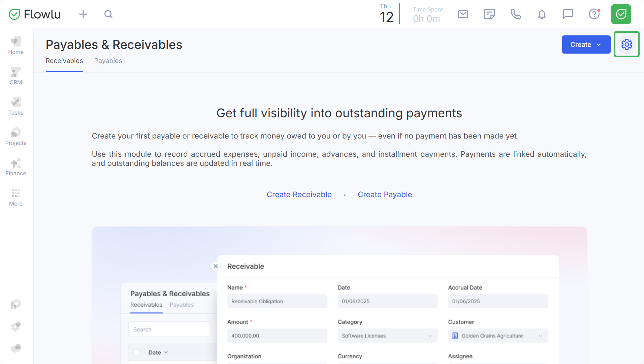Click the Create Payable link
This screenshot has height=364, width=644.
[385, 194]
